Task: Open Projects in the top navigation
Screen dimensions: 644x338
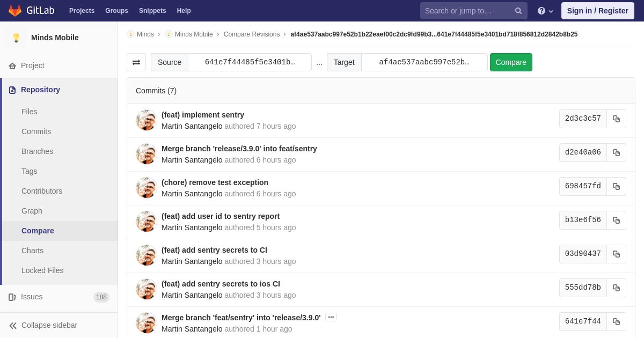Action: click(82, 11)
